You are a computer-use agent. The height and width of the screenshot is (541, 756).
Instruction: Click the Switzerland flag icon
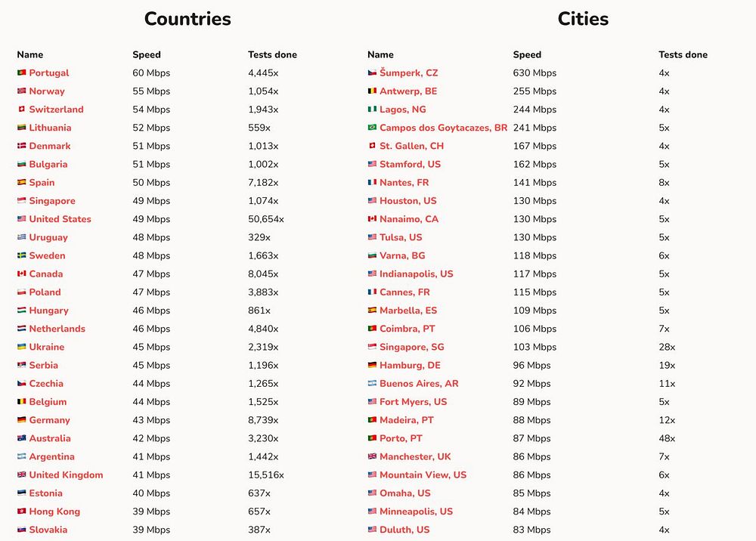coord(22,110)
